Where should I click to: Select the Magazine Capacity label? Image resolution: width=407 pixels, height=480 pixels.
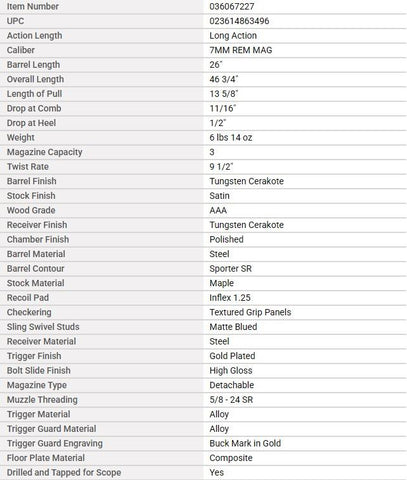tap(45, 152)
